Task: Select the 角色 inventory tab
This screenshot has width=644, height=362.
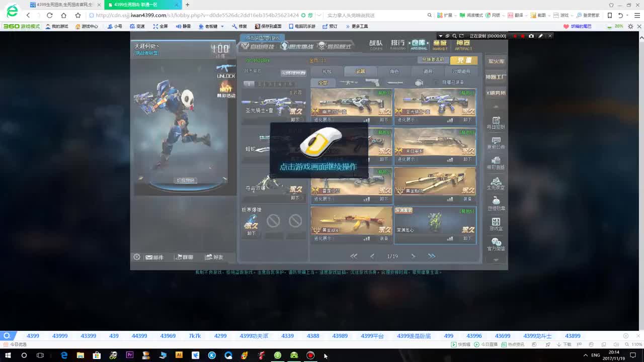Action: [394, 71]
